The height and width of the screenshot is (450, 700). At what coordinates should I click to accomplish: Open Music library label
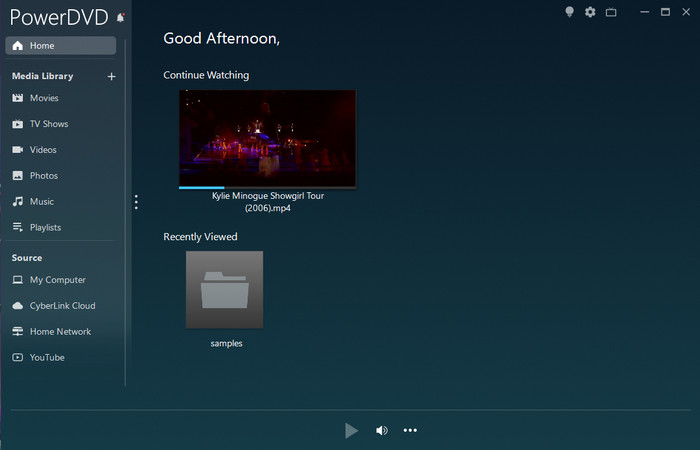pyautogui.click(x=42, y=201)
